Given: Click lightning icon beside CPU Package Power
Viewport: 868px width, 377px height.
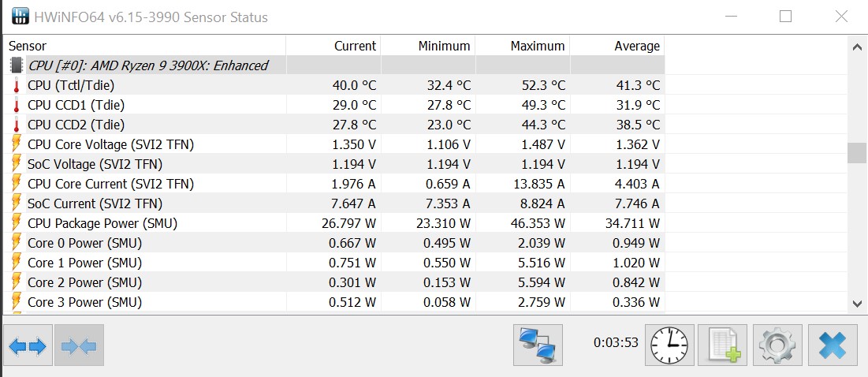Looking at the screenshot, I should click(x=17, y=224).
